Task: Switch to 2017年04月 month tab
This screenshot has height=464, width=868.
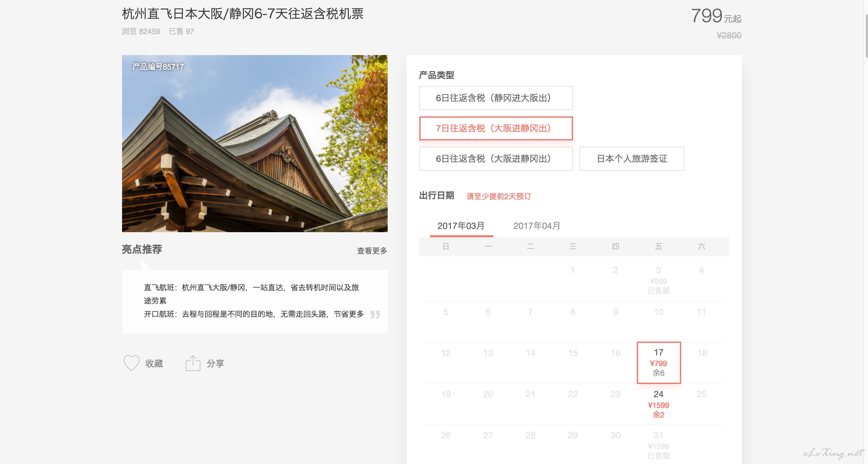Action: [x=536, y=226]
